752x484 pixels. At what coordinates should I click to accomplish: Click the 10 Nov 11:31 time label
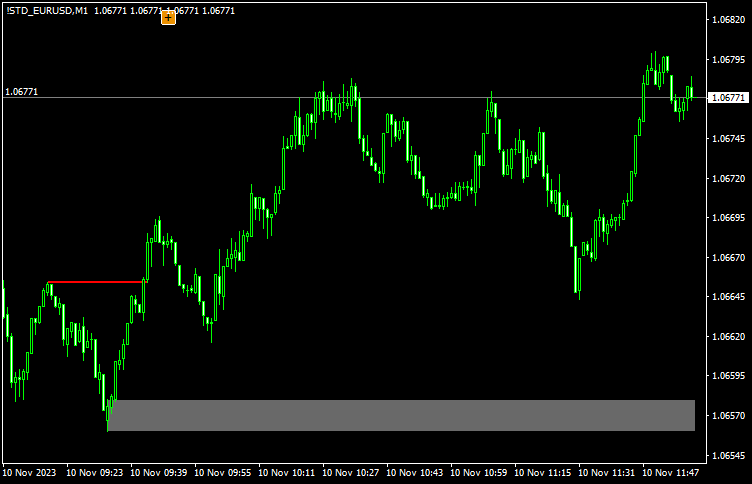pos(609,472)
